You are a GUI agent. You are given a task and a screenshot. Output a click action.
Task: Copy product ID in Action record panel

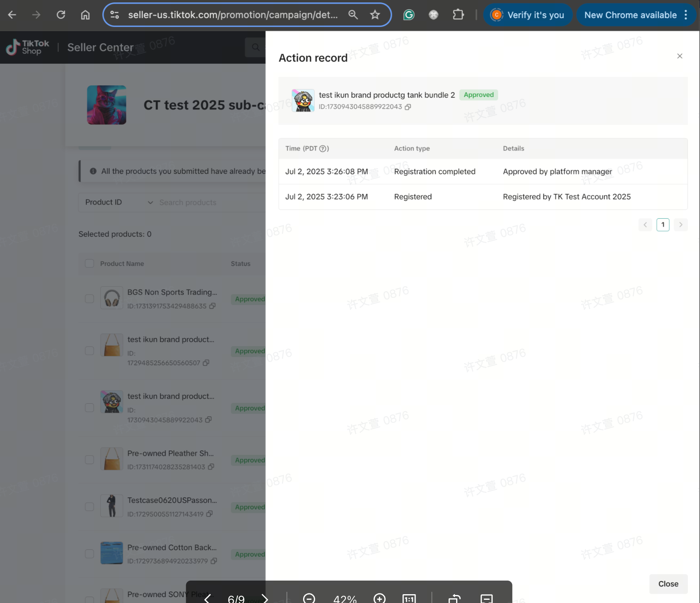[408, 107]
